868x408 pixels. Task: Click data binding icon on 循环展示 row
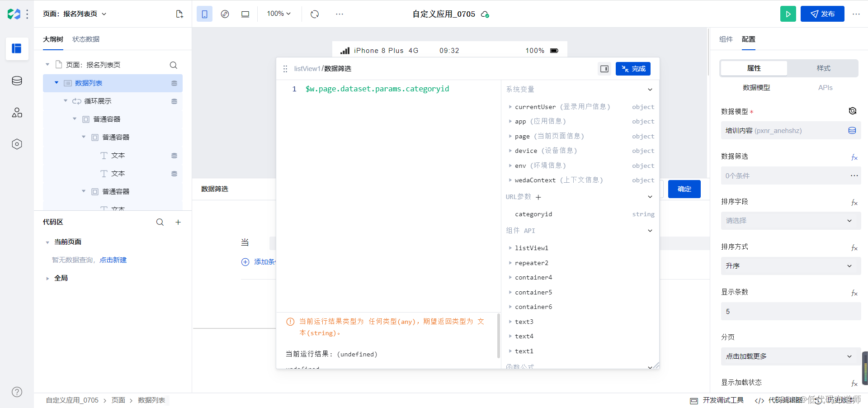(174, 101)
